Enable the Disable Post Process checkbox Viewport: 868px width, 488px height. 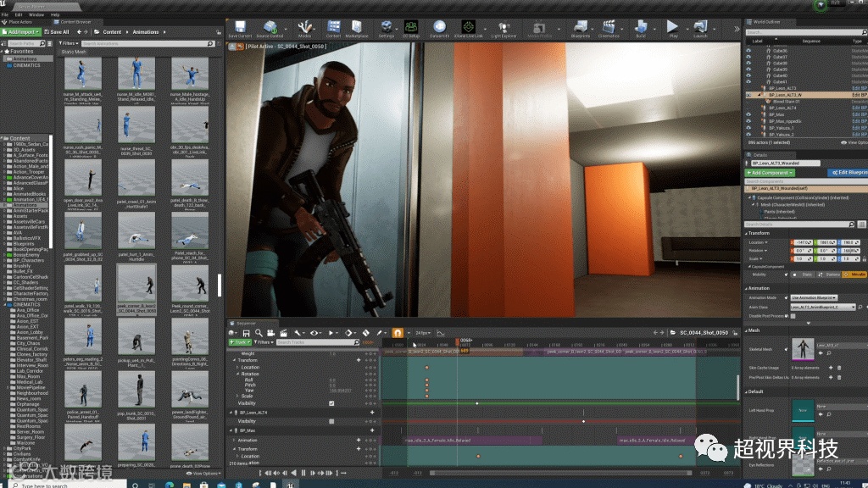pyautogui.click(x=795, y=315)
